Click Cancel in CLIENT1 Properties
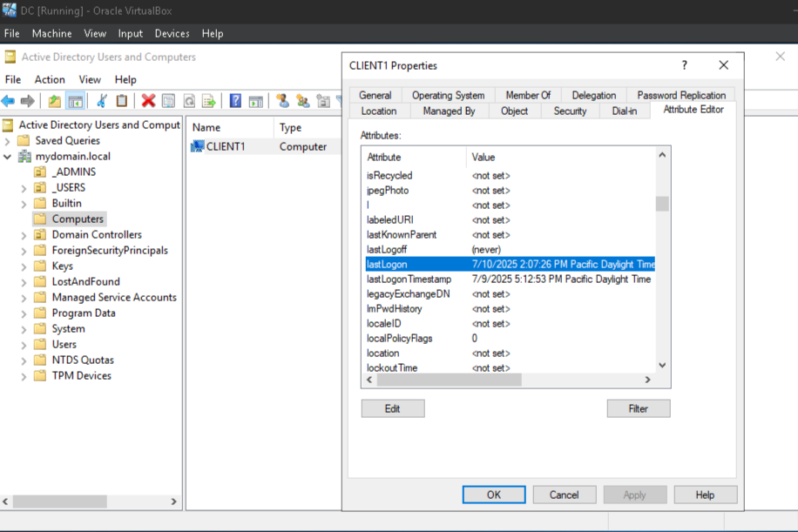 click(x=564, y=495)
